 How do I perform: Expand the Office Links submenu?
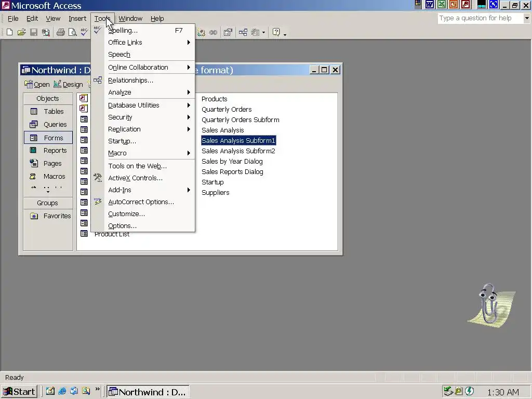pos(143,43)
